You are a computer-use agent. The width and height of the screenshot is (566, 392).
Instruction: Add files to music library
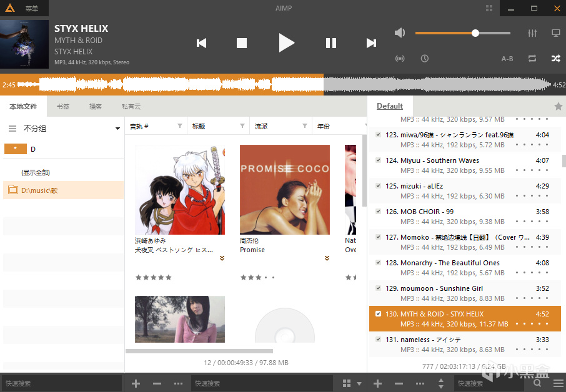(136, 383)
